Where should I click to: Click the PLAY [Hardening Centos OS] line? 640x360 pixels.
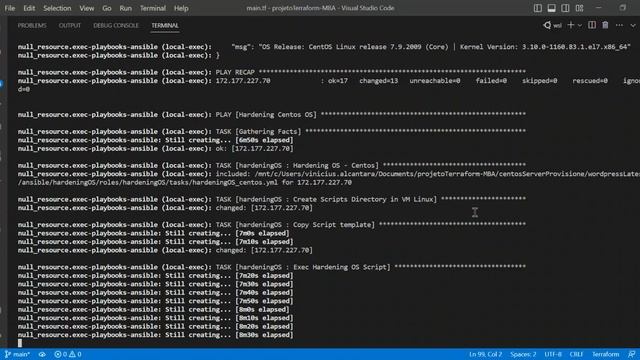[x=272, y=115]
